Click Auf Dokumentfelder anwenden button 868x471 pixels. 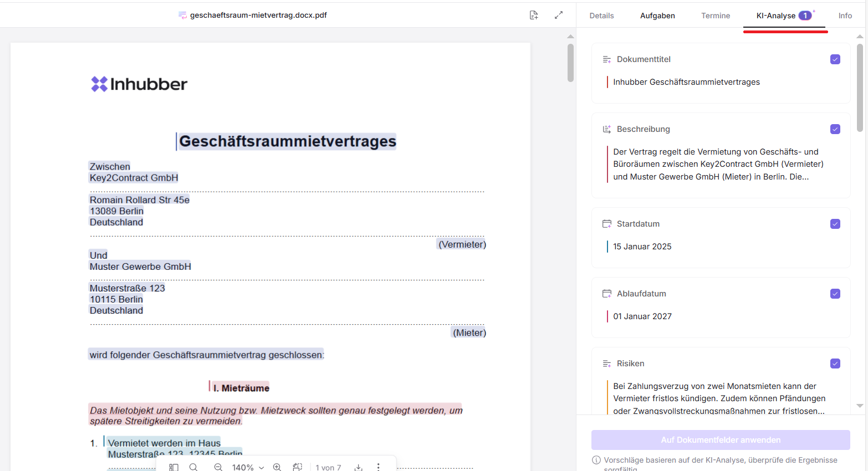721,440
